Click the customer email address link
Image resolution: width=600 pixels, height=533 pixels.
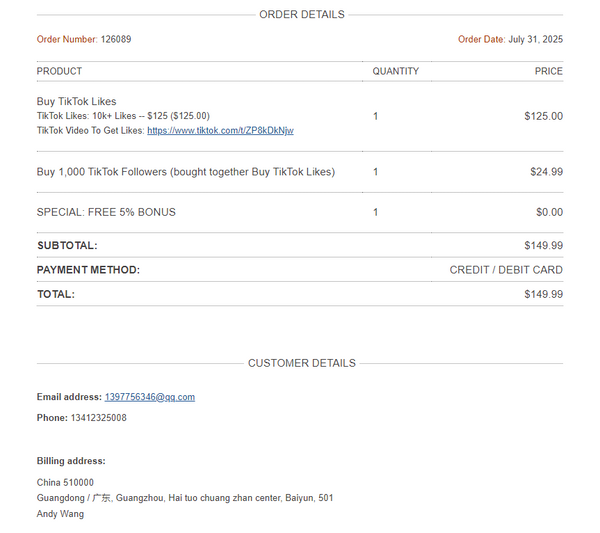point(150,397)
